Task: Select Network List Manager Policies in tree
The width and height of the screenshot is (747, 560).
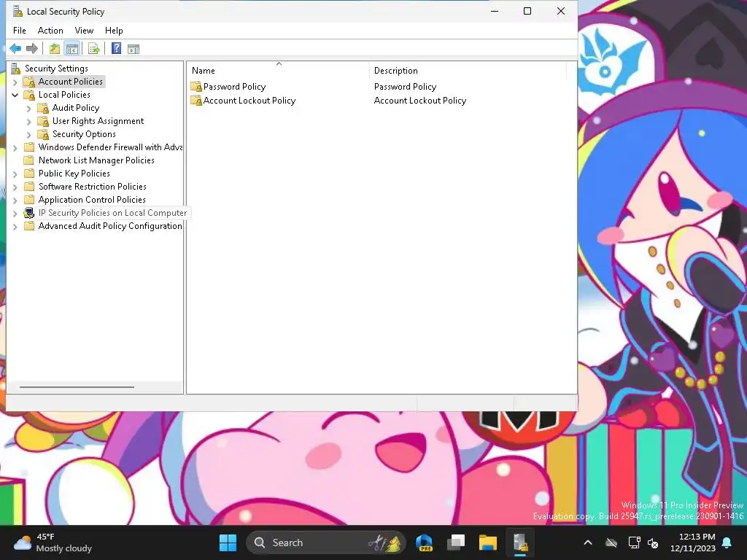Action: 96,160
